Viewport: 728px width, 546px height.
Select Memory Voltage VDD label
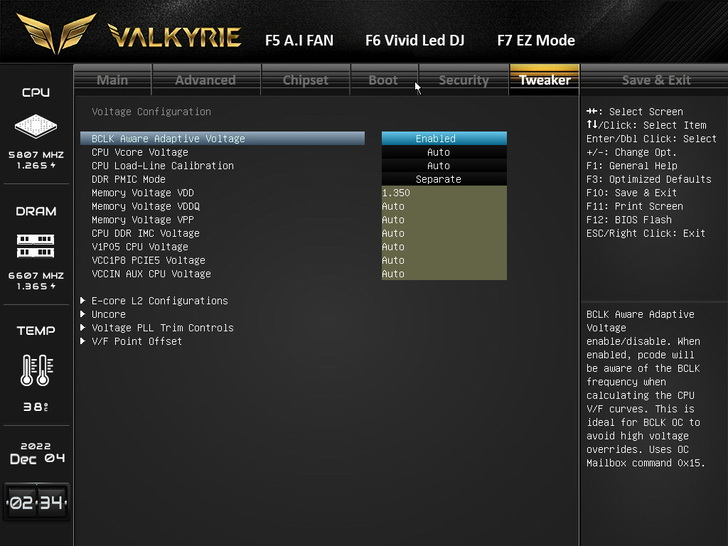143,193
